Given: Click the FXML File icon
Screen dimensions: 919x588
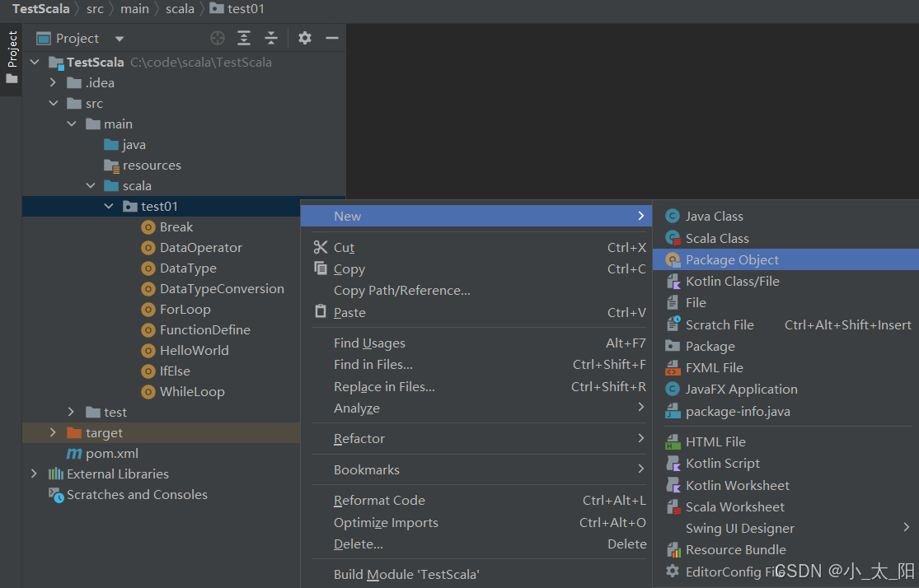Looking at the screenshot, I should pos(673,368).
